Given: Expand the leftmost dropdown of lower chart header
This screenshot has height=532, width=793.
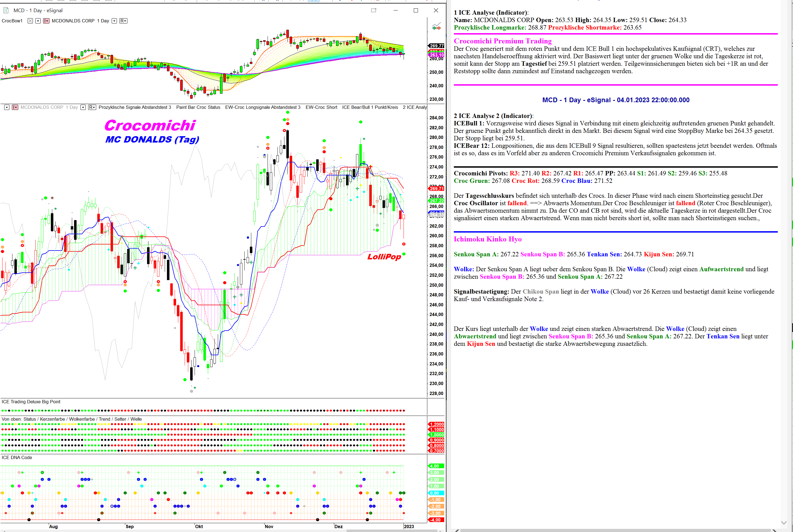Looking at the screenshot, I should 6,107.
